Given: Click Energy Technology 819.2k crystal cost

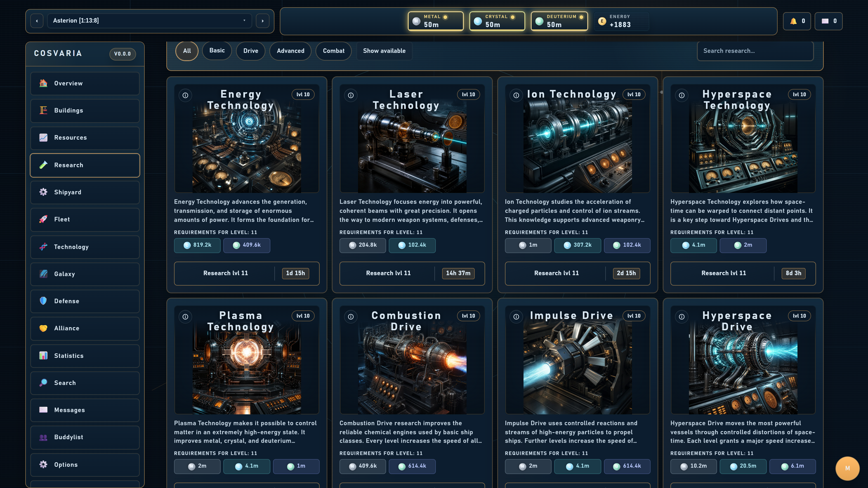Looking at the screenshot, I should (197, 245).
